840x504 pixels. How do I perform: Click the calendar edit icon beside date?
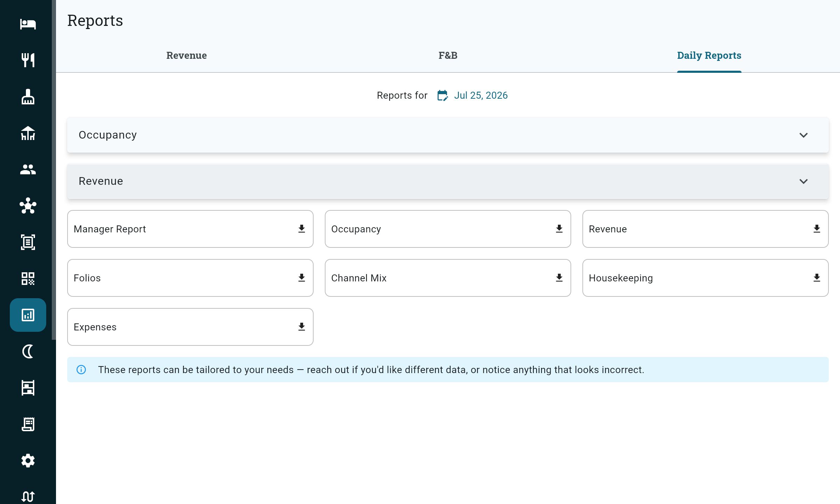coord(442,95)
